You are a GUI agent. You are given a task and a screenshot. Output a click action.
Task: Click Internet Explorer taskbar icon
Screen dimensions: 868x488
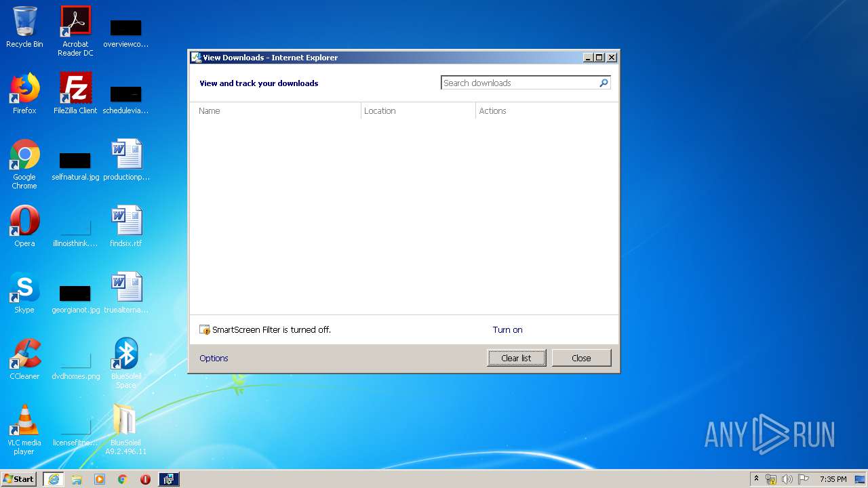tap(54, 479)
